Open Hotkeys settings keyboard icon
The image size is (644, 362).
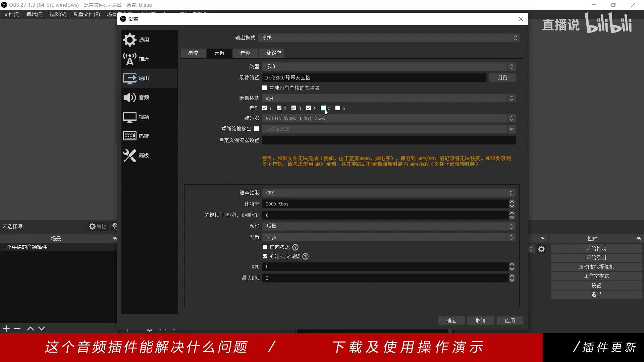pyautogui.click(x=129, y=136)
